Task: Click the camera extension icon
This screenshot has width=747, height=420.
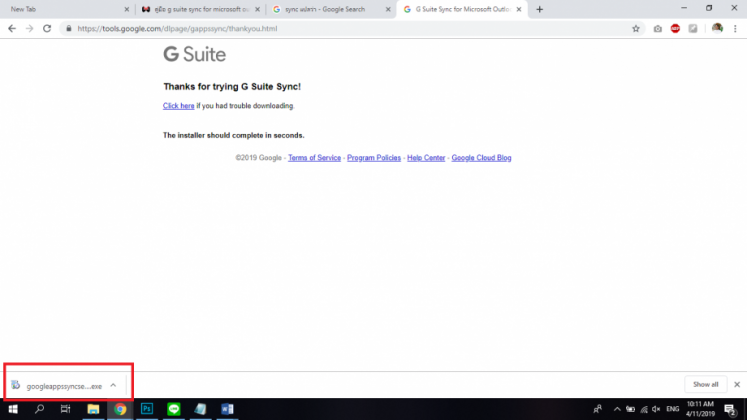Action: [657, 29]
